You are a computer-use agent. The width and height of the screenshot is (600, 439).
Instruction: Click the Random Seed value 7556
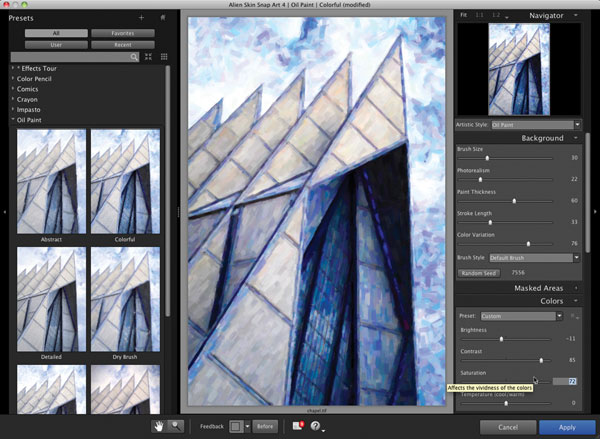pos(518,273)
